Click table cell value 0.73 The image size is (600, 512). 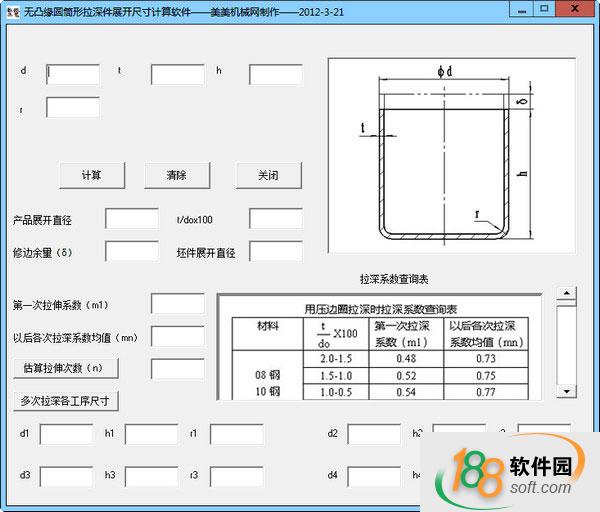click(x=486, y=359)
